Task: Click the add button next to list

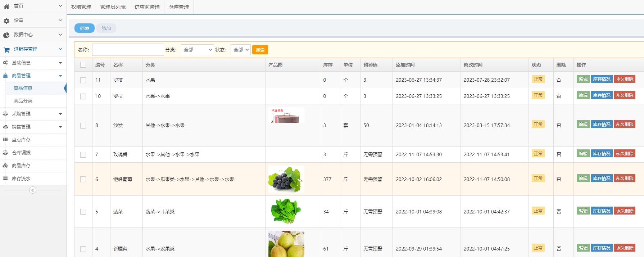Action: pos(106,28)
